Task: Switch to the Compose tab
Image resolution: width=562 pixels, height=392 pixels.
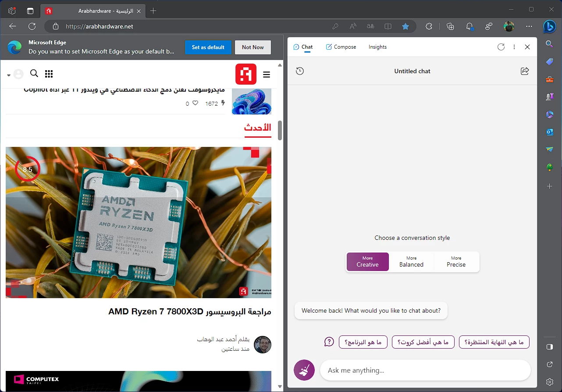Action: (x=341, y=47)
